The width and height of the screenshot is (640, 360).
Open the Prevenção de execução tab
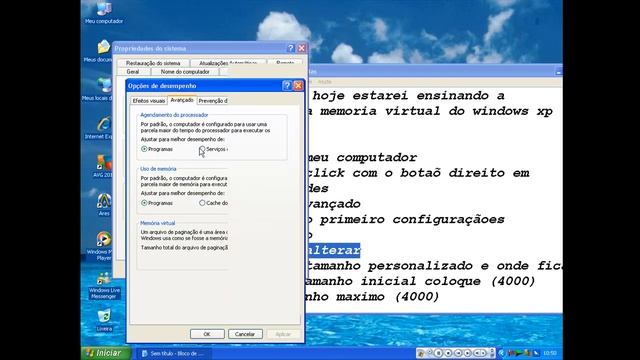(x=213, y=101)
